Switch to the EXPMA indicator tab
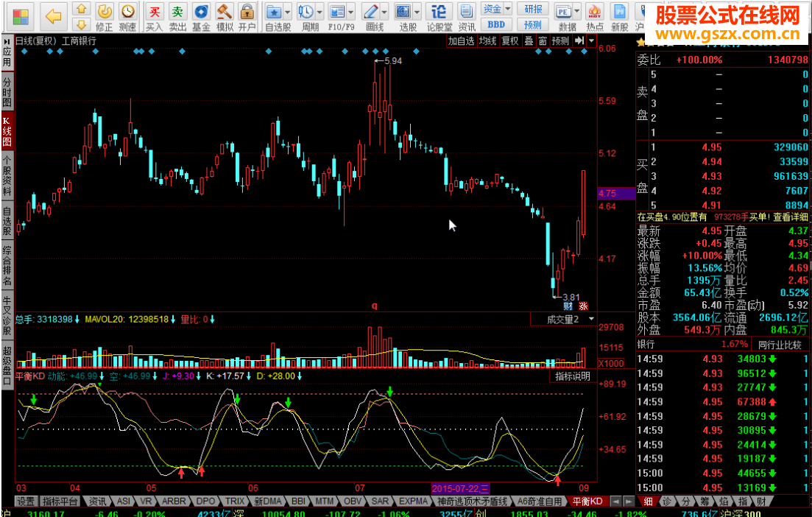 point(413,502)
